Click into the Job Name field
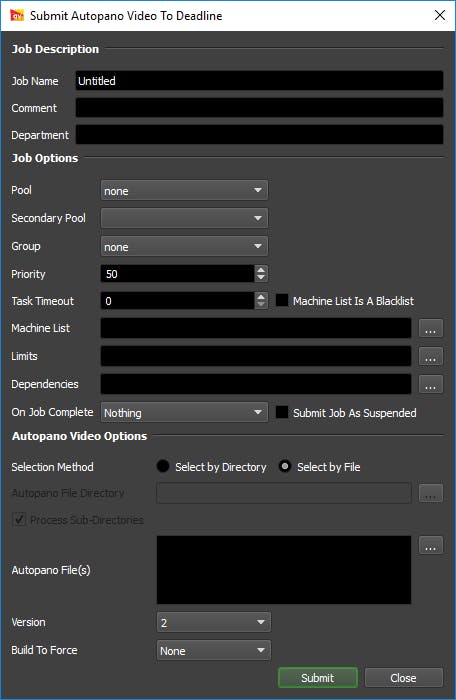The image size is (456, 700). (x=259, y=81)
